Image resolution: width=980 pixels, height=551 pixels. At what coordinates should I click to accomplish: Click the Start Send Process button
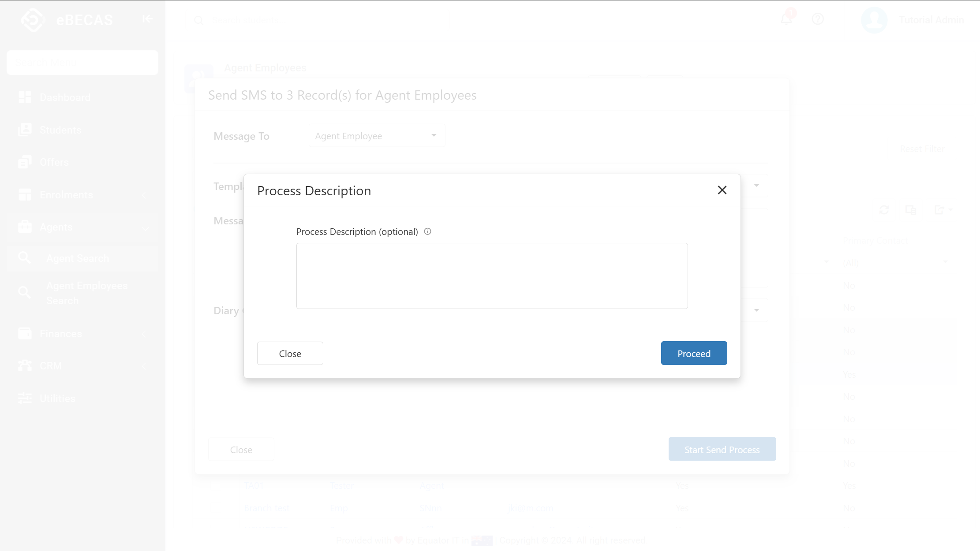(x=722, y=450)
